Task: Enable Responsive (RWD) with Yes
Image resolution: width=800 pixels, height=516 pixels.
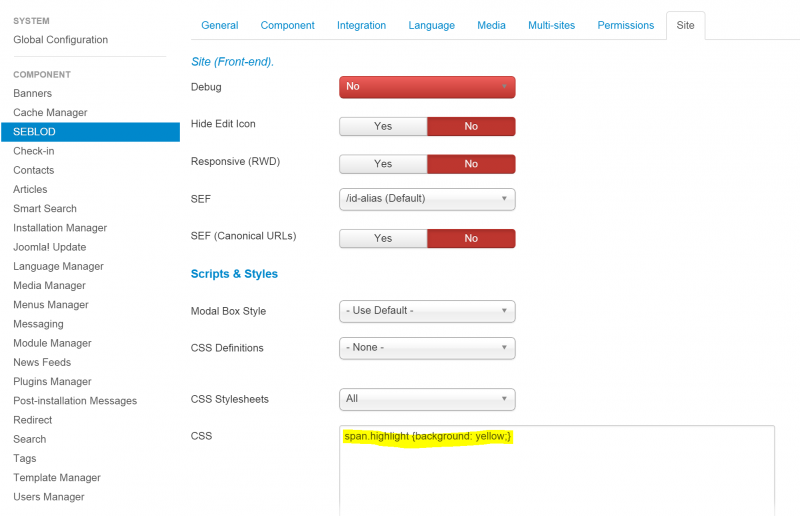Action: pyautogui.click(x=383, y=164)
